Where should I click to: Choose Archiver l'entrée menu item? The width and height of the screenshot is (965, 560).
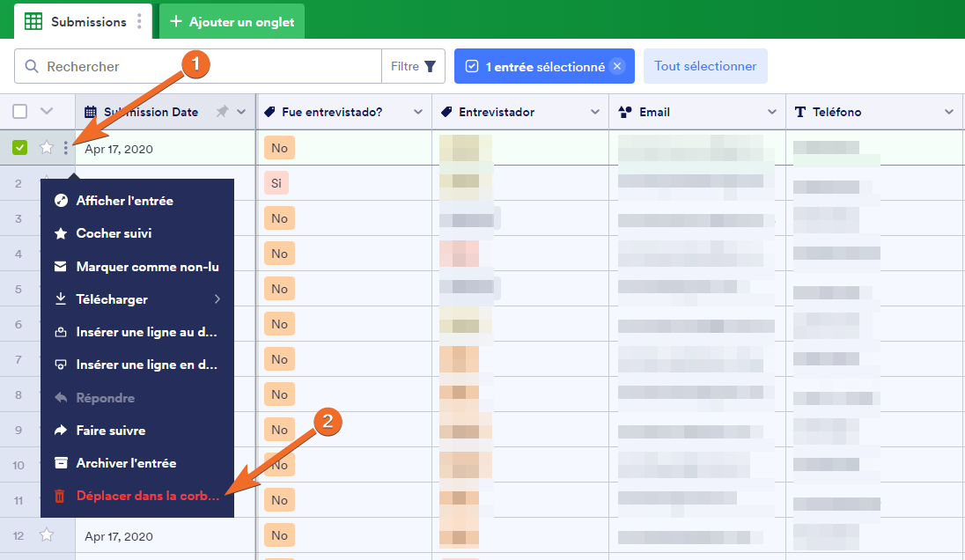(x=137, y=463)
